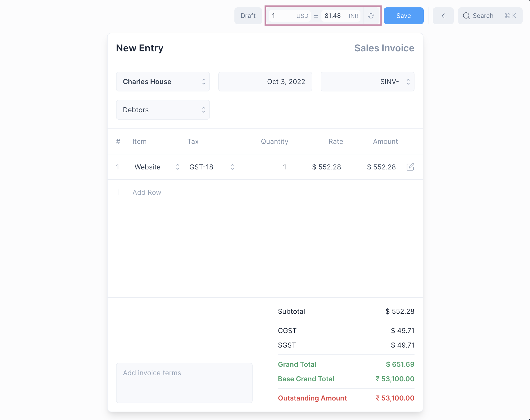Viewport: 530px width, 420px height.
Task: Edit the 81.48 INR exchange rate field
Action: [333, 16]
